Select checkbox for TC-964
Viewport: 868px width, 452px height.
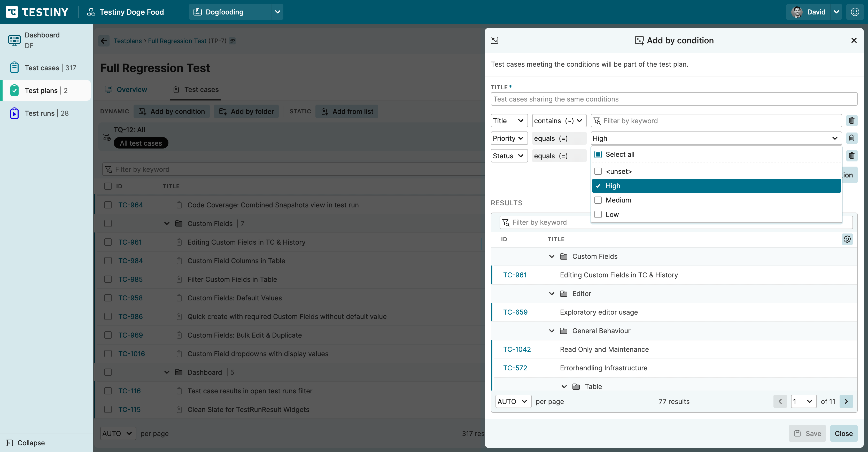click(108, 205)
